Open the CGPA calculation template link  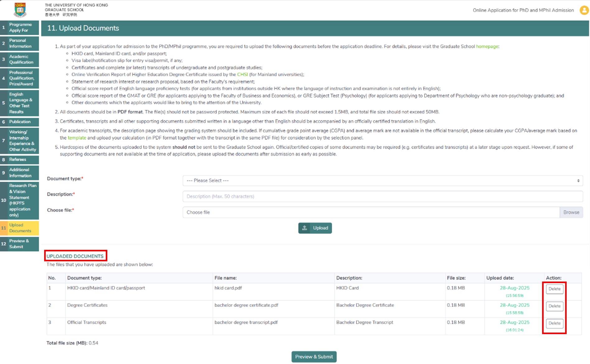[x=77, y=138]
